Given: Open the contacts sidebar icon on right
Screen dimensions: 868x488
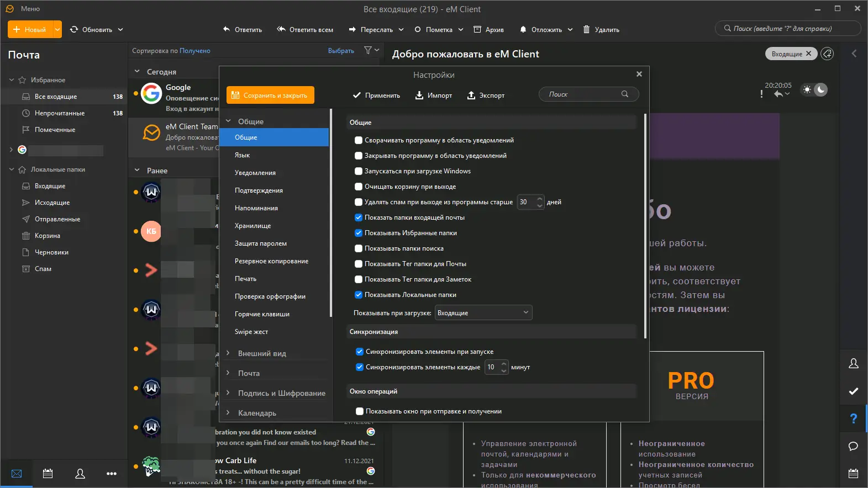Looking at the screenshot, I should (854, 363).
